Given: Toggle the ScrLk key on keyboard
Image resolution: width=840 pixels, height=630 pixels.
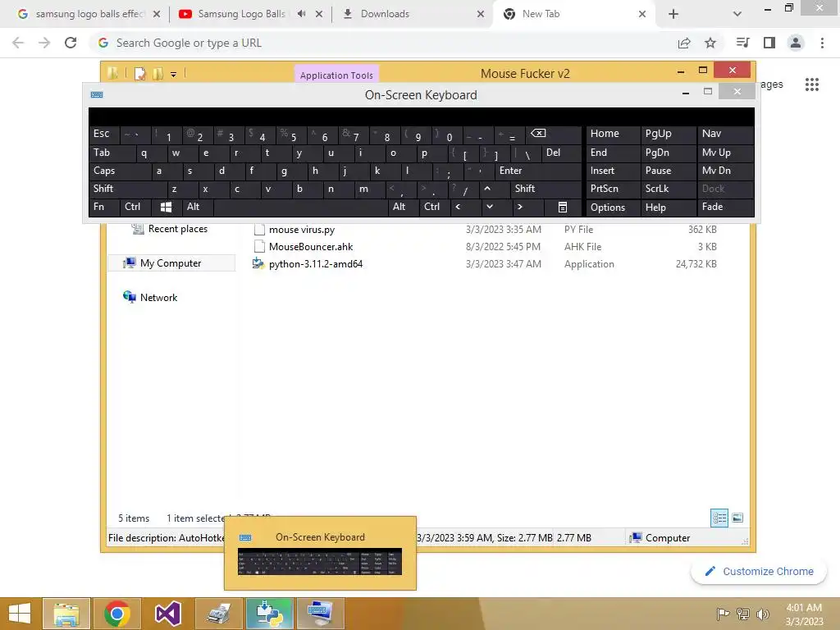Looking at the screenshot, I should tap(668, 189).
